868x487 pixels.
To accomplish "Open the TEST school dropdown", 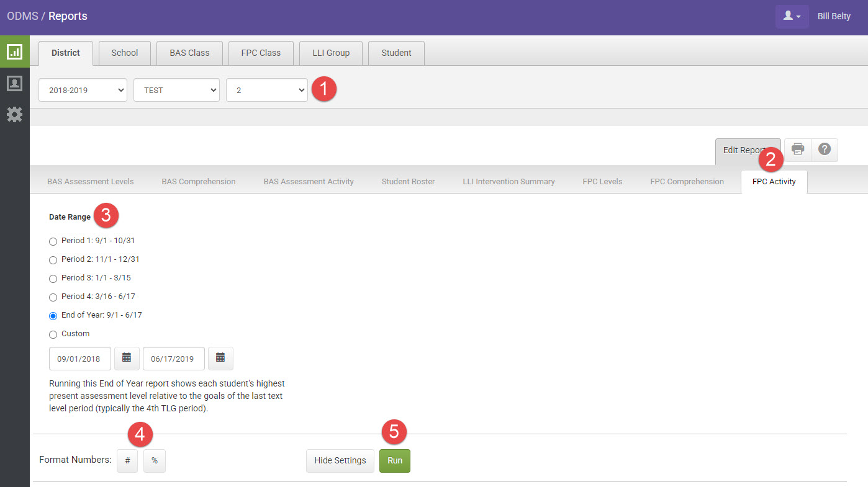I will click(x=176, y=90).
